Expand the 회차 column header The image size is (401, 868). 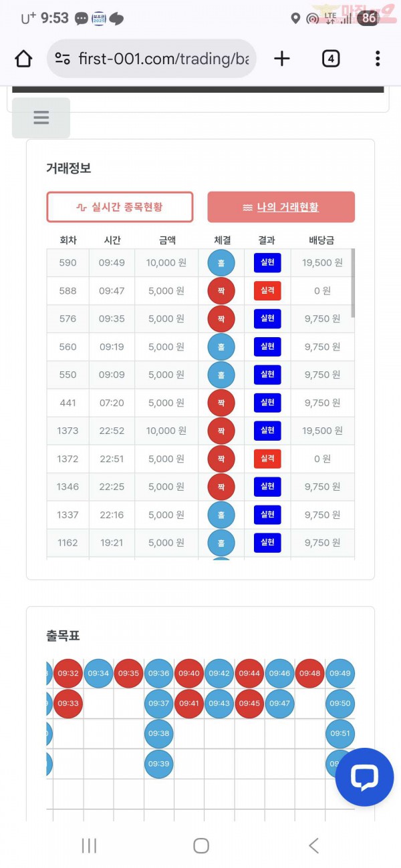[67, 240]
